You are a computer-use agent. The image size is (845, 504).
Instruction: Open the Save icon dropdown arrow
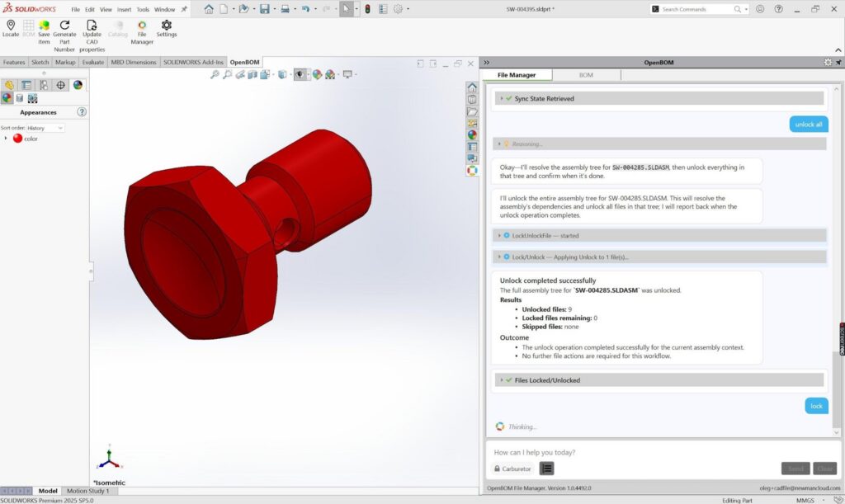pyautogui.click(x=274, y=9)
